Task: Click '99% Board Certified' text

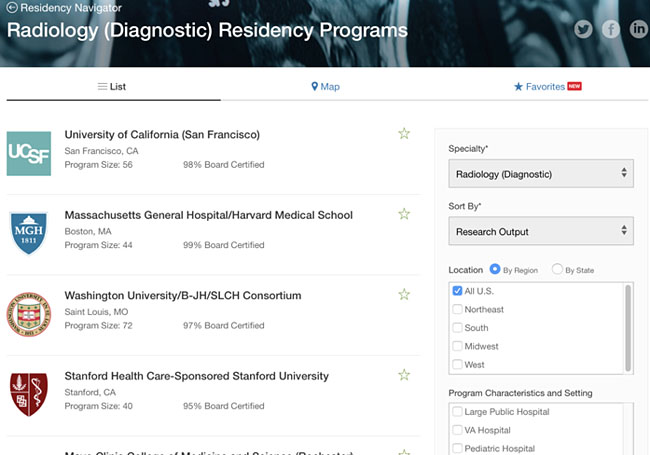Action: point(224,245)
